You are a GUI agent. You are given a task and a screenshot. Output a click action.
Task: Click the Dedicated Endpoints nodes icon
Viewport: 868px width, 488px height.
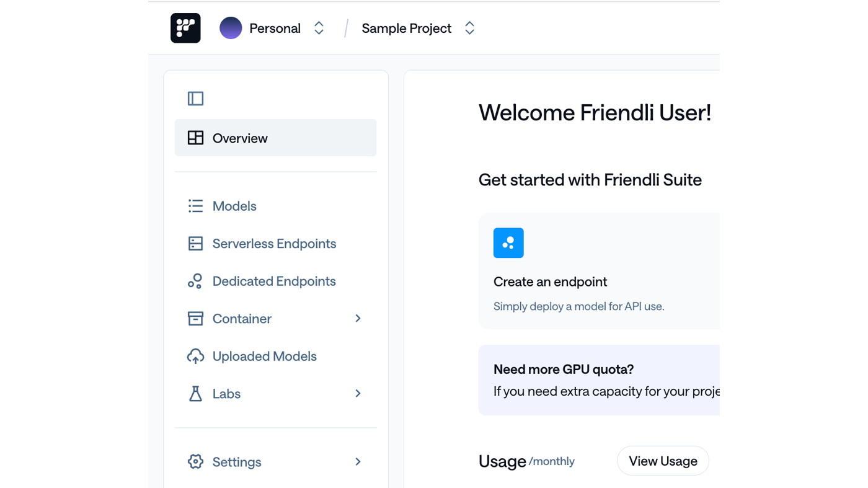coord(195,281)
